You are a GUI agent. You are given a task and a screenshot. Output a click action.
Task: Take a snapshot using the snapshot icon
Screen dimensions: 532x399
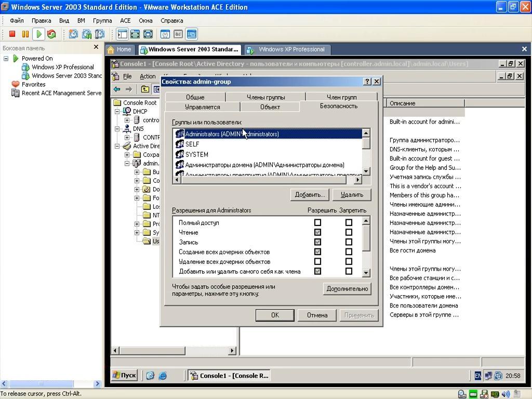coord(73,34)
